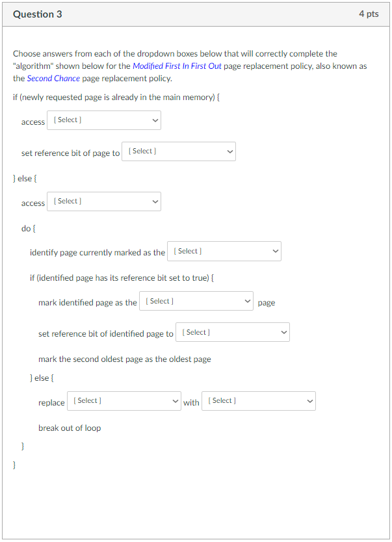Click chevron arrow on the with dropdown
This screenshot has height=542, width=392.
(309, 401)
